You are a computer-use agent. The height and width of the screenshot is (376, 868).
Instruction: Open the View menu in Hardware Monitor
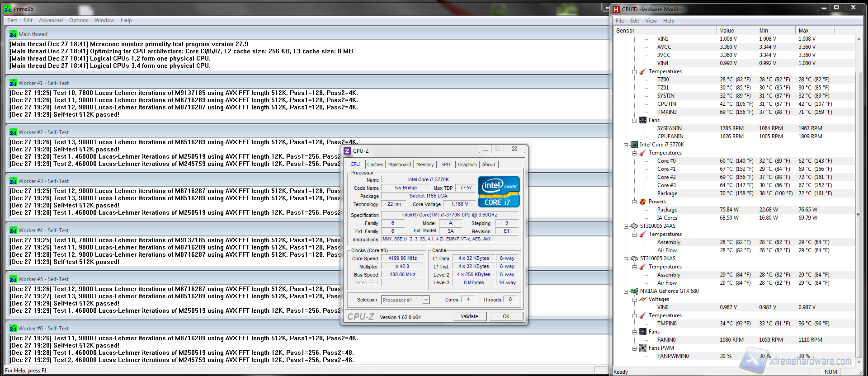[651, 21]
